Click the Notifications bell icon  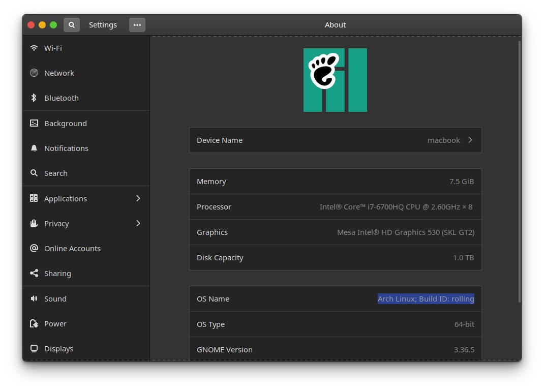(34, 148)
